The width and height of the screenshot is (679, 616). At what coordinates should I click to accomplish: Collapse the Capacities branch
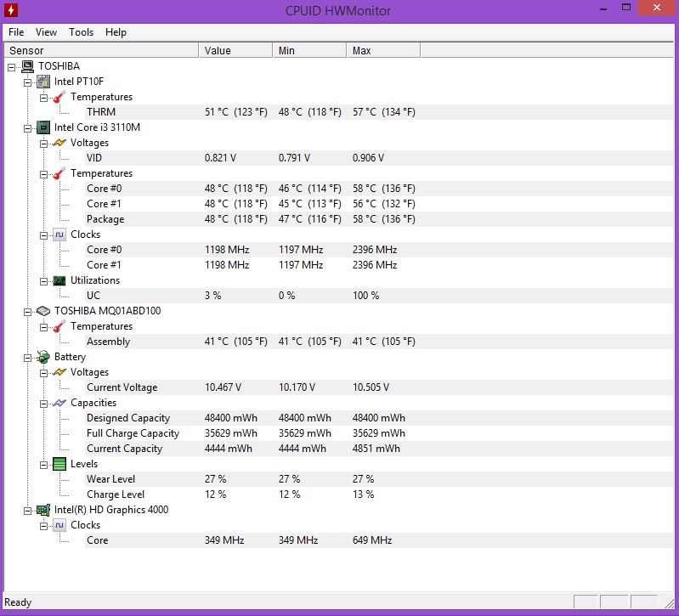pos(43,404)
